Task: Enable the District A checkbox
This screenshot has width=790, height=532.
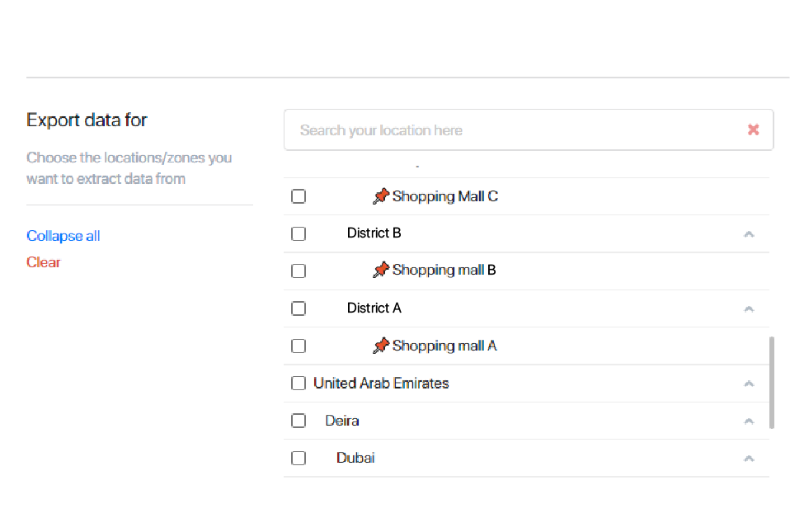Action: (299, 308)
